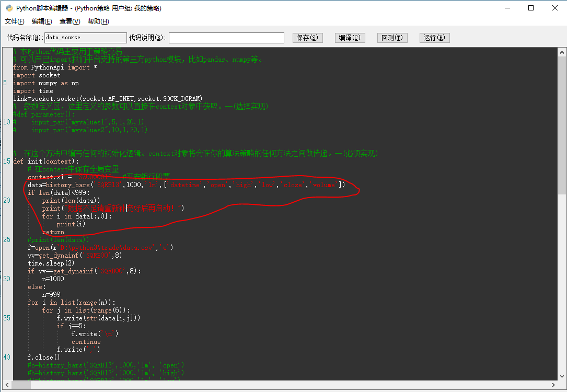Click the 'def init(context):' line
The image size is (567, 392).
coord(46,162)
